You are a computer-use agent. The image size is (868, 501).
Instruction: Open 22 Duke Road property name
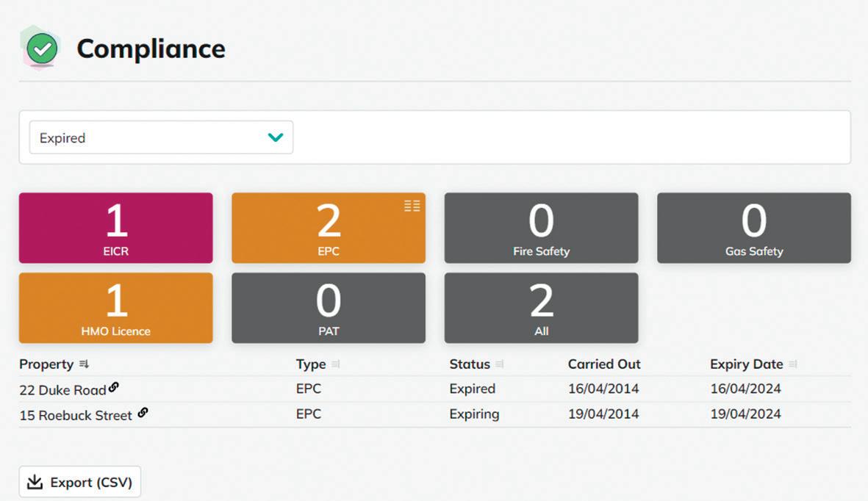click(x=62, y=390)
